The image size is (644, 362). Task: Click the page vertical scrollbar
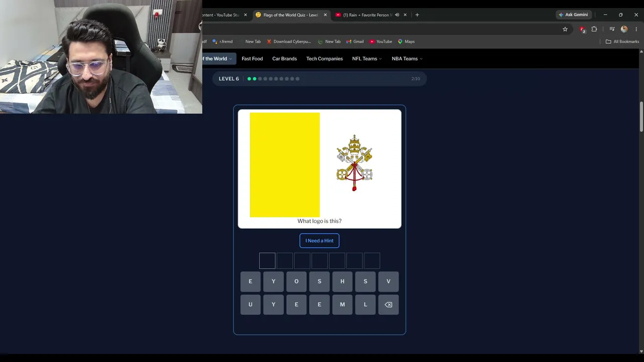tap(641, 117)
